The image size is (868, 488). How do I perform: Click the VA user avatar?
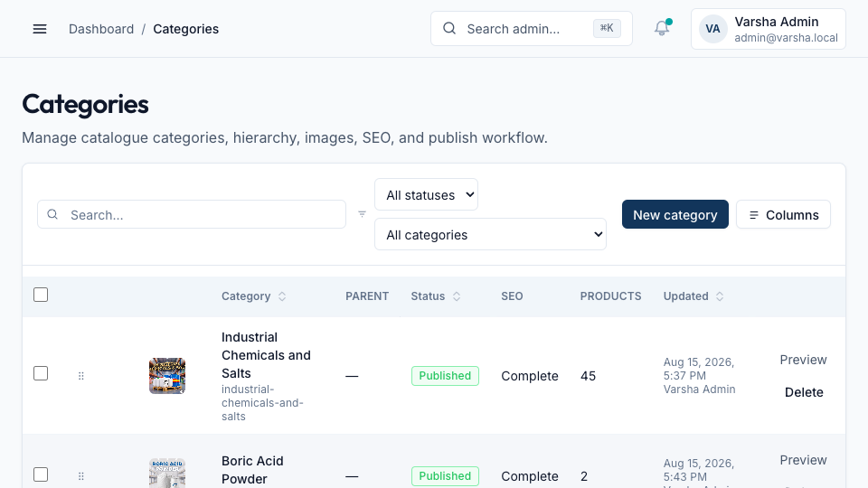712,29
